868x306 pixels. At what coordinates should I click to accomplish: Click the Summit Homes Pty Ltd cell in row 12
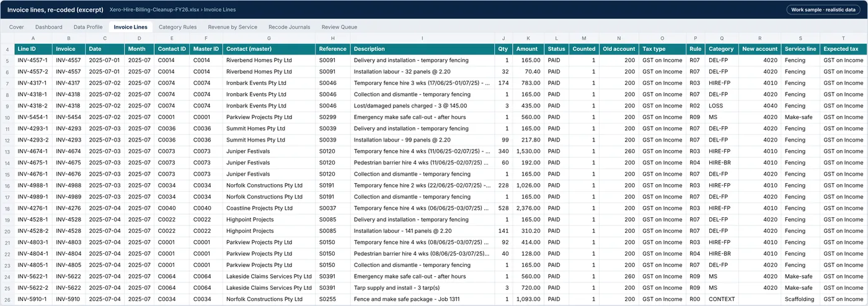pos(269,140)
